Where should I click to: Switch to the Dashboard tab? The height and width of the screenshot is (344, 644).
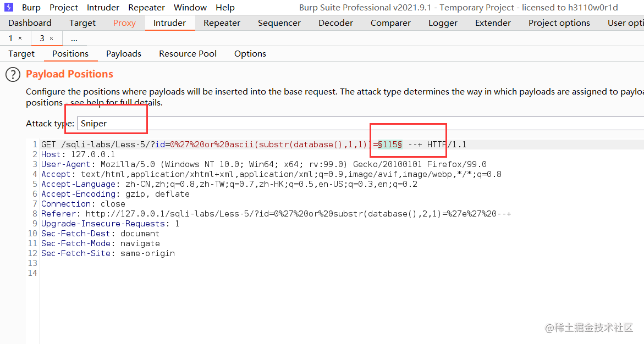coord(30,23)
